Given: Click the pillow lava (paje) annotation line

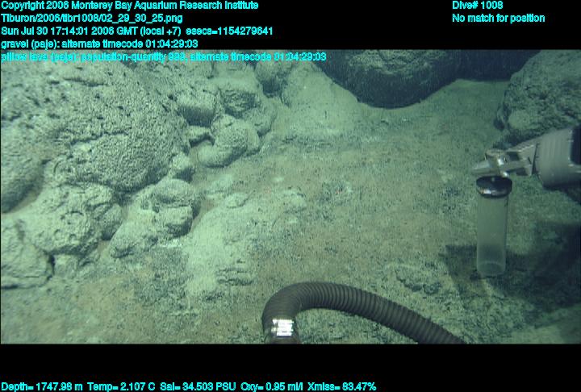Looking at the screenshot, I should tap(163, 57).
